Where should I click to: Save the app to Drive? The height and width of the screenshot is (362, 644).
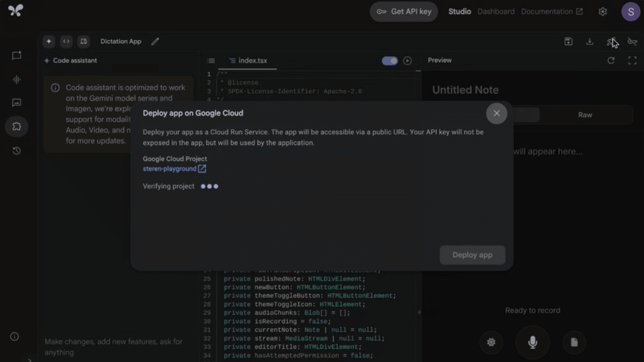coord(568,41)
